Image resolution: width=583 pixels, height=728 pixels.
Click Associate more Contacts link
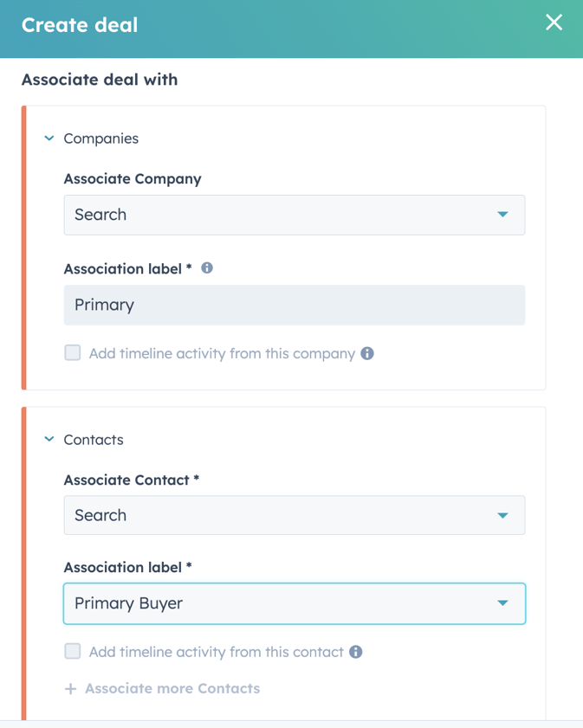click(x=172, y=688)
